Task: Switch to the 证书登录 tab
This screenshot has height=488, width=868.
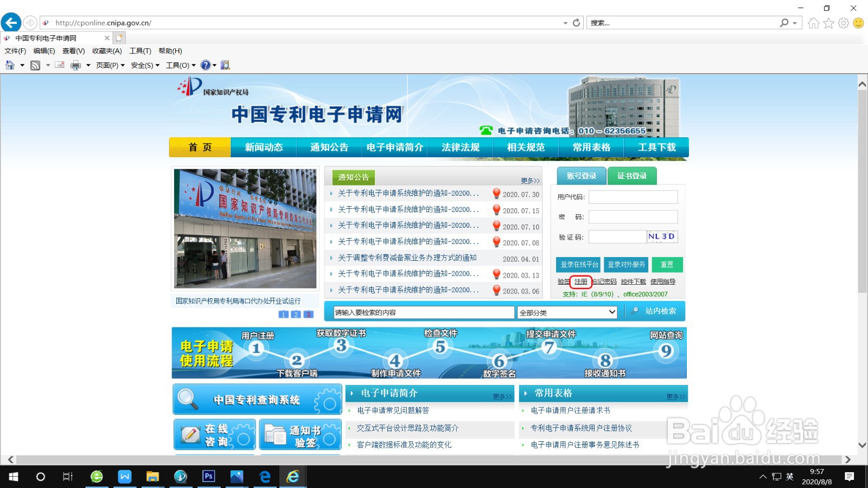Action: [632, 176]
